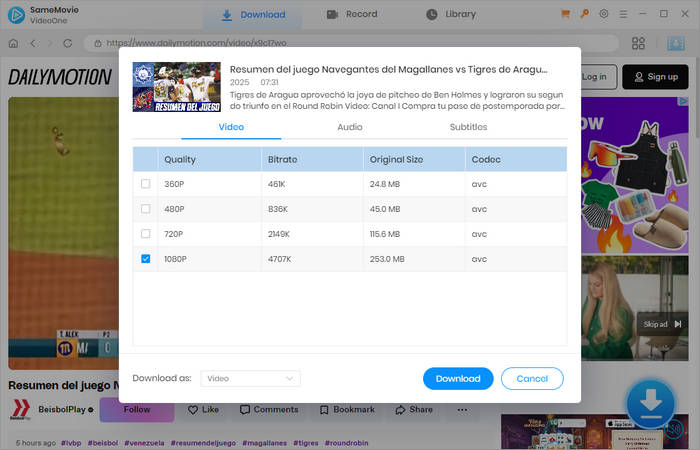Skip the ad in the side video
The height and width of the screenshot is (450, 700).
(x=662, y=324)
